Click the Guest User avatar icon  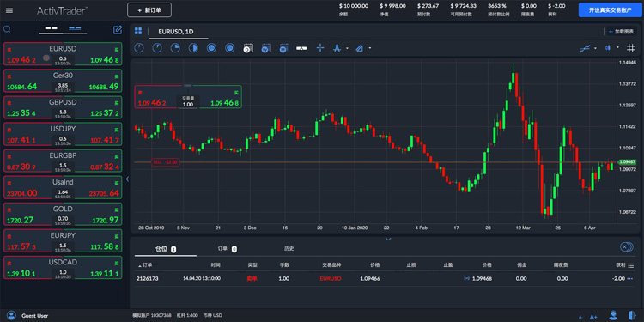[x=11, y=315]
